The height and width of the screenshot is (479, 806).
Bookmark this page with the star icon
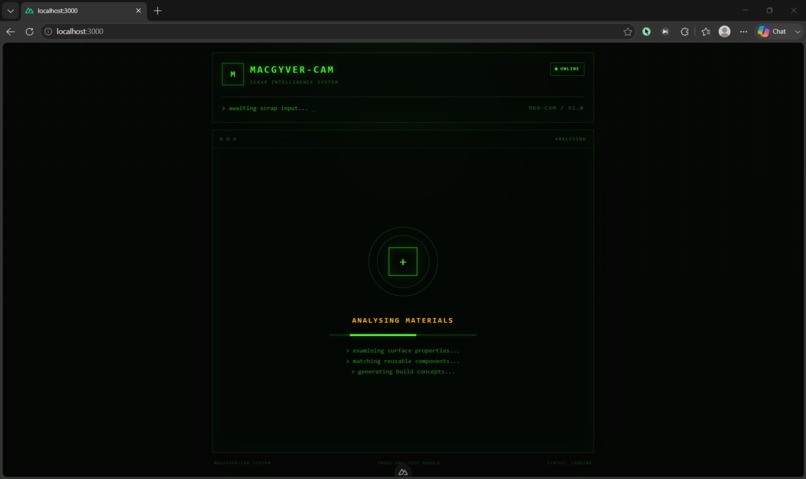click(x=628, y=31)
